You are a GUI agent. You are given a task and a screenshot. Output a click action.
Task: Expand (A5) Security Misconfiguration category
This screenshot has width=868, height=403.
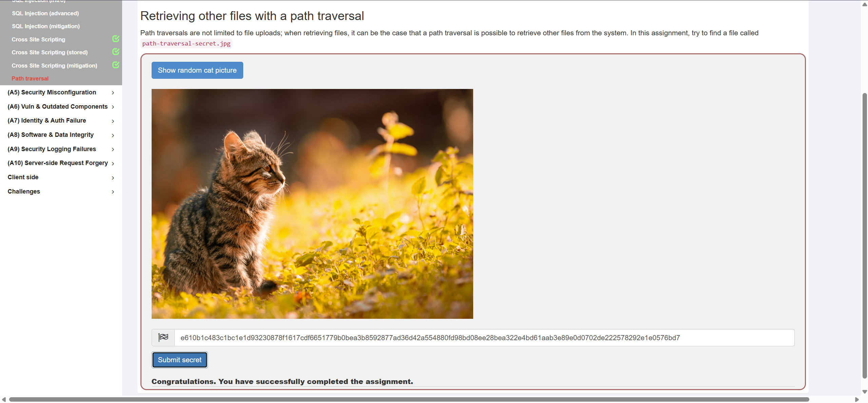(113, 93)
